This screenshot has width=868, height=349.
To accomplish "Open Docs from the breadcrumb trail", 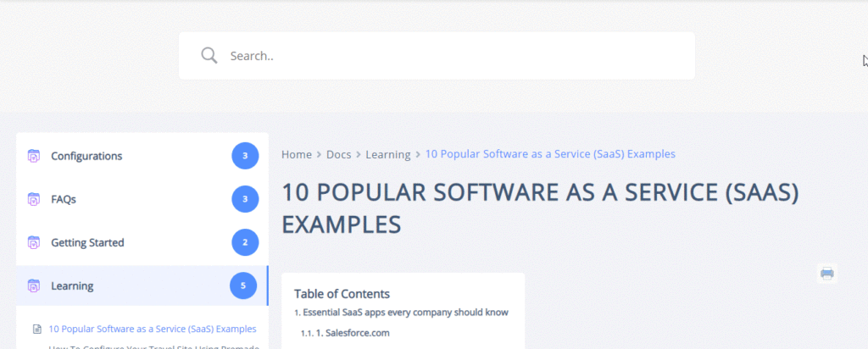I will tap(338, 154).
